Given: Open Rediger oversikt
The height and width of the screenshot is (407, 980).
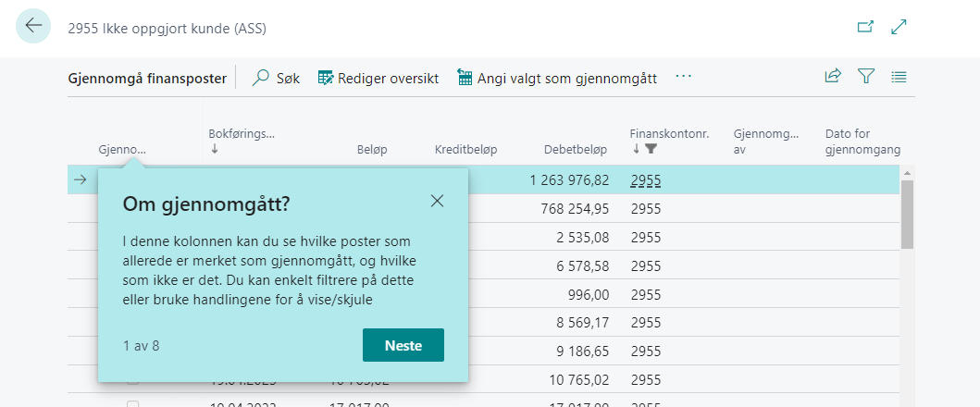Looking at the screenshot, I should coord(378,79).
